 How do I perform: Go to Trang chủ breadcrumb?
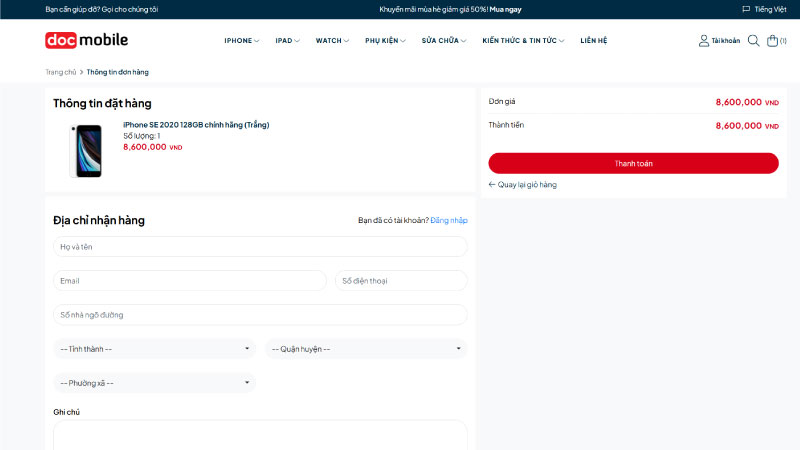coord(61,72)
